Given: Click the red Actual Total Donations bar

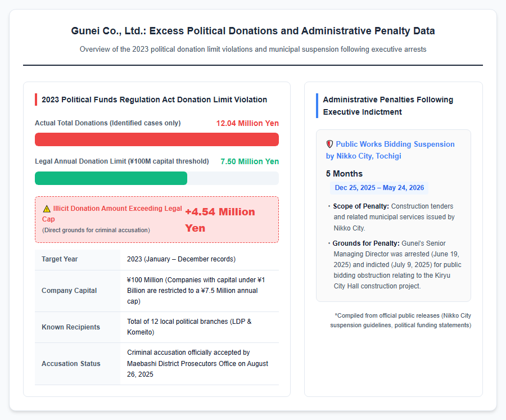Looking at the screenshot, I should pos(157,139).
